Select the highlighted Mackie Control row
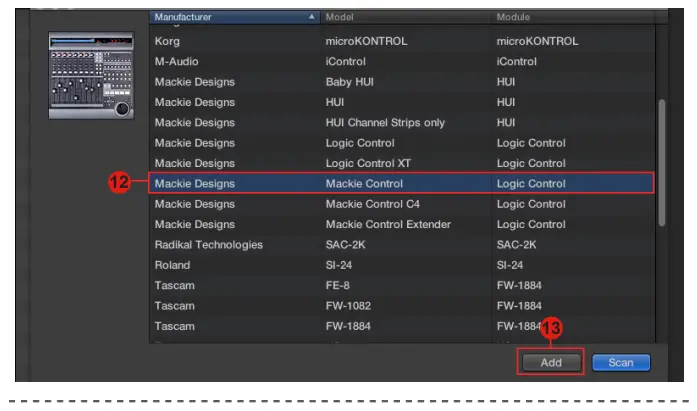 (x=402, y=184)
